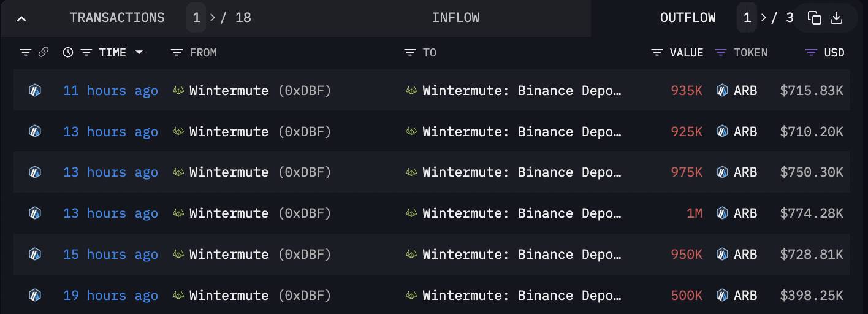Click the Arbitrum chain icon in the 925K row
The width and height of the screenshot is (868, 314).
35,131
